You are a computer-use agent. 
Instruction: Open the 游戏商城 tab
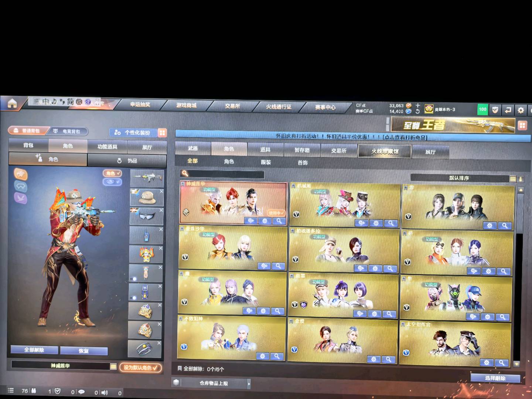click(x=187, y=105)
